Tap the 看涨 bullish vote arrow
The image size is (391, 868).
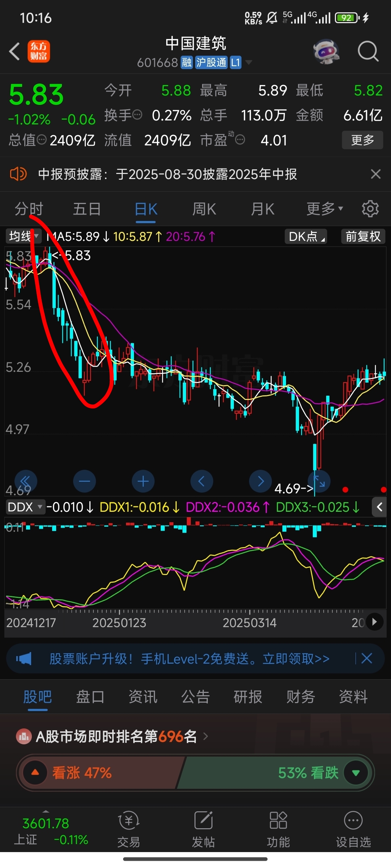(x=35, y=773)
